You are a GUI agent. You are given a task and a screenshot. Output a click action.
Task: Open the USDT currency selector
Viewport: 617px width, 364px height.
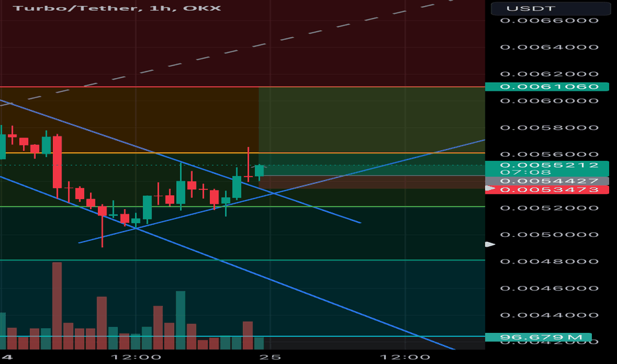[x=551, y=8]
